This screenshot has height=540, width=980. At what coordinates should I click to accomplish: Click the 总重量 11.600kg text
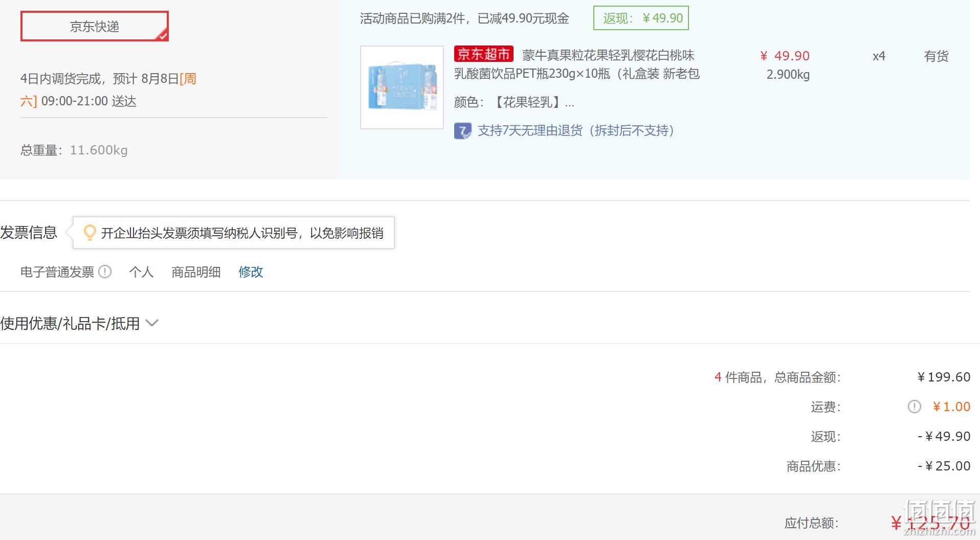74,150
